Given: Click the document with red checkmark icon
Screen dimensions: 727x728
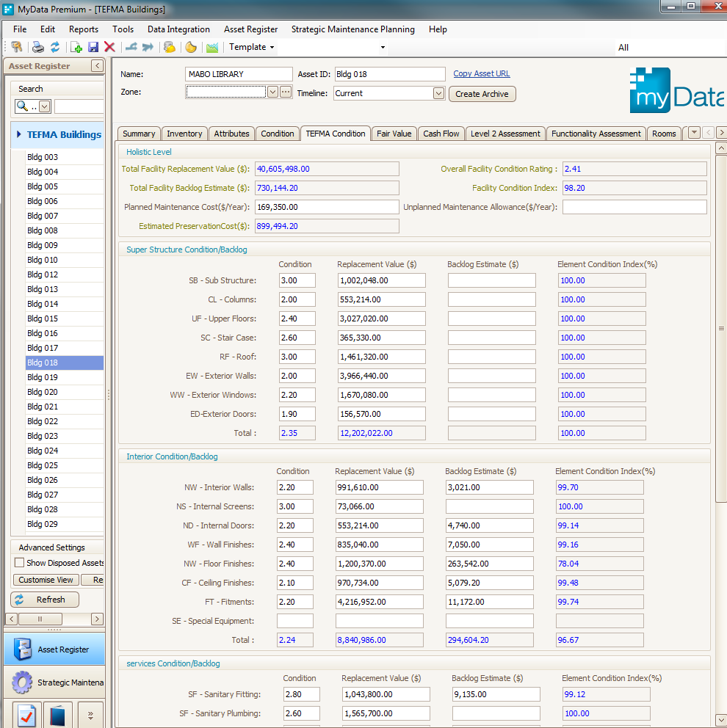Looking at the screenshot, I should coord(26,716).
